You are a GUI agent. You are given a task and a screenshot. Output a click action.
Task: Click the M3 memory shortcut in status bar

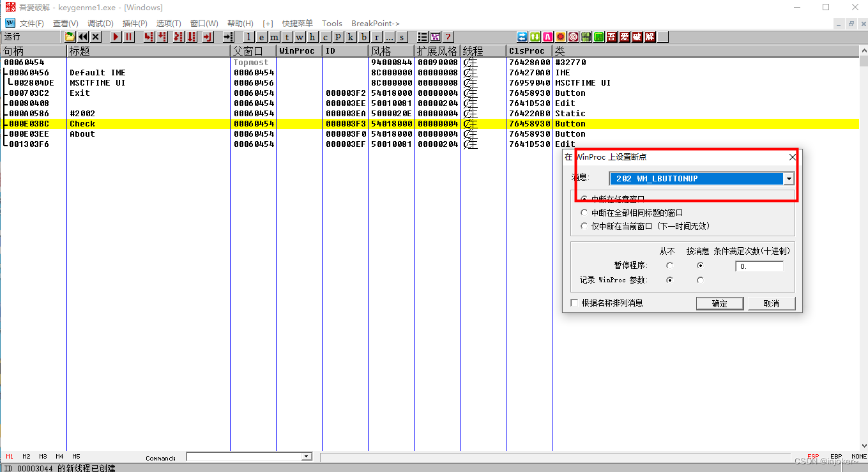43,457
